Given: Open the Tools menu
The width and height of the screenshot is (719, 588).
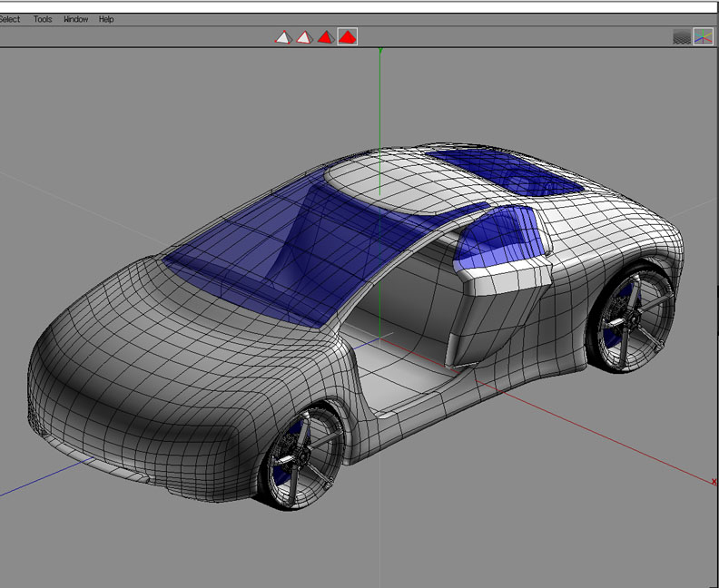Looking at the screenshot, I should pos(43,19).
